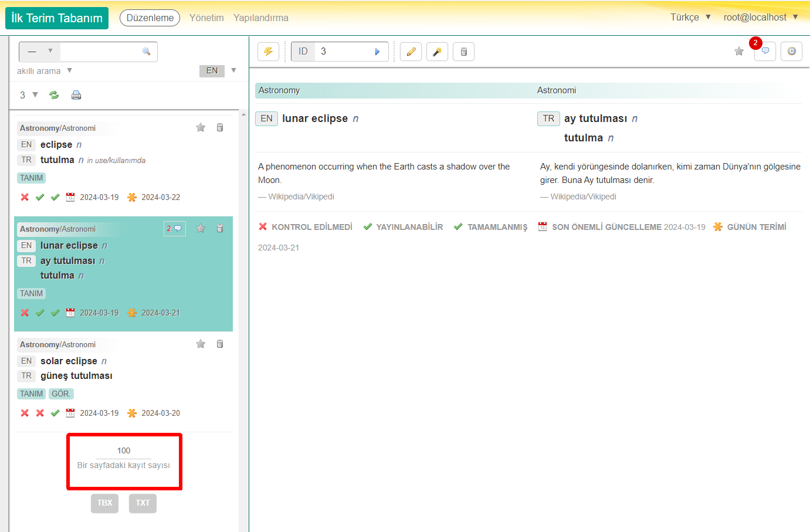Expand the root@localhost user menu

pyautogui.click(x=760, y=18)
